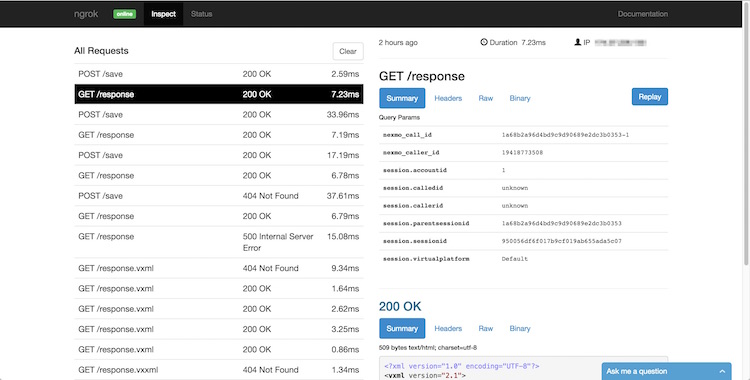Viewport: 750px width, 380px height.
Task: Open the Inspect tab in the top bar
Action: pyautogui.click(x=164, y=14)
